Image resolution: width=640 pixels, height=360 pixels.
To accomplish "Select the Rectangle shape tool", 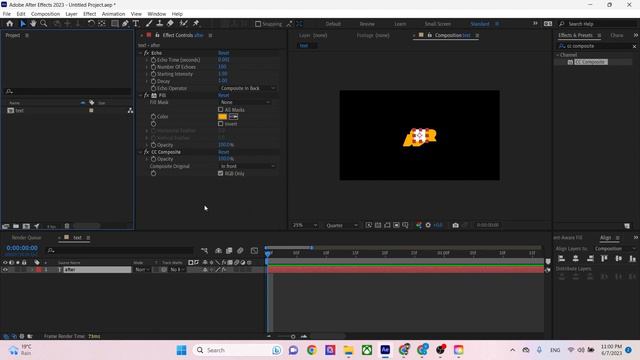I will click(115, 24).
